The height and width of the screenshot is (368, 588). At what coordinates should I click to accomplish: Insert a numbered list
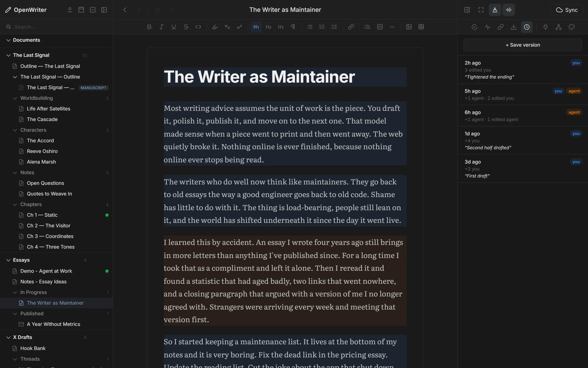tap(322, 27)
